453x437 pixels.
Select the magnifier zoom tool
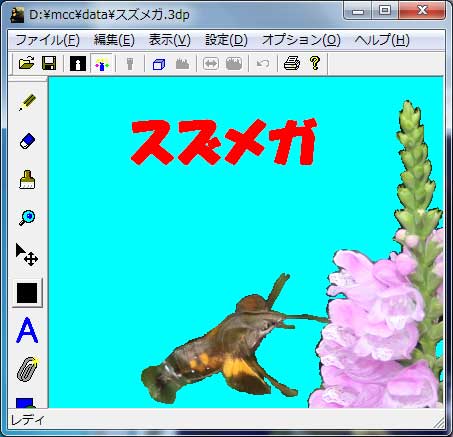click(x=27, y=218)
